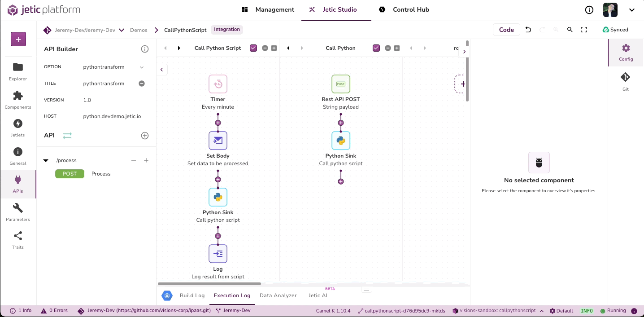Select the Timer component node

[x=218, y=84]
